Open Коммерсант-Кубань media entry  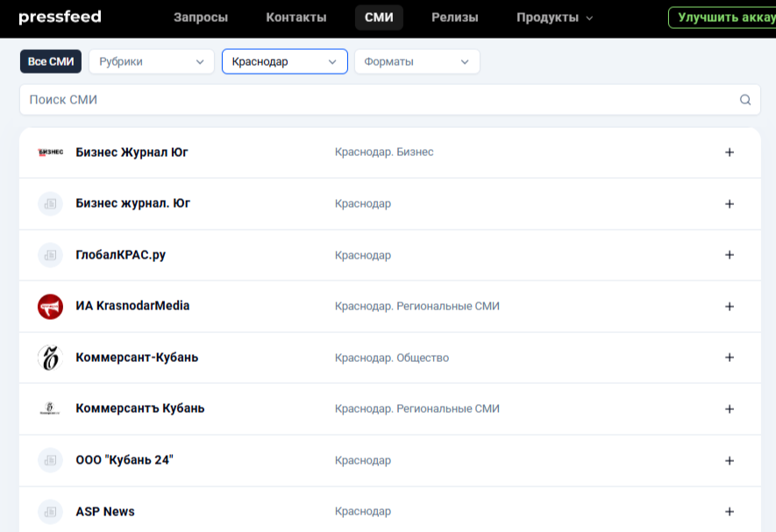(137, 358)
